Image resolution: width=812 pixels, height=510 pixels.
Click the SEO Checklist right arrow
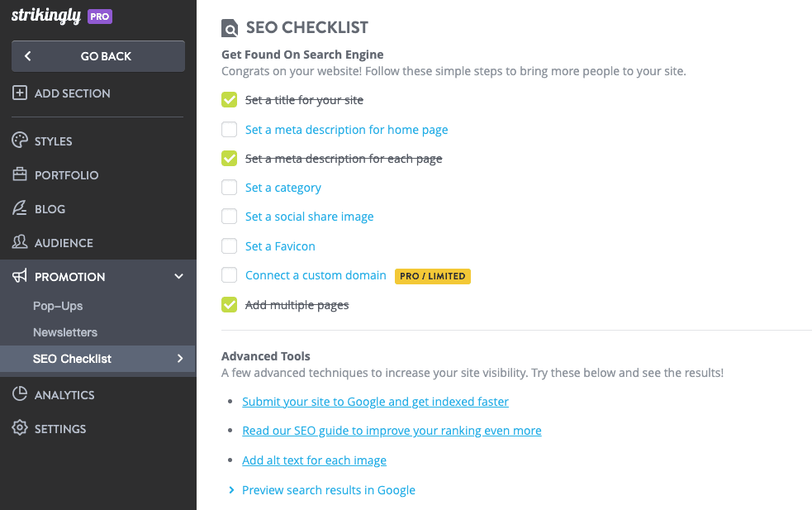point(180,359)
